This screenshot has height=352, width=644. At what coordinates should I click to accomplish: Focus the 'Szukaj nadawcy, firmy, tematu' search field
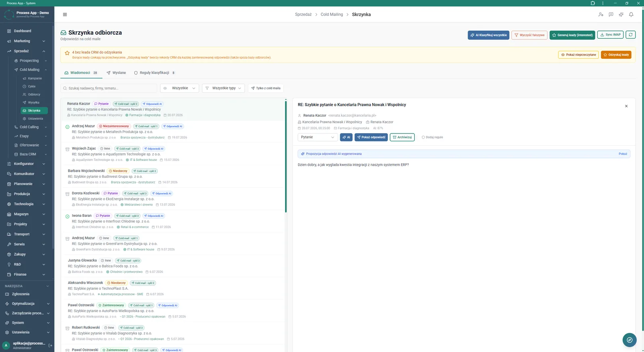[x=109, y=88]
